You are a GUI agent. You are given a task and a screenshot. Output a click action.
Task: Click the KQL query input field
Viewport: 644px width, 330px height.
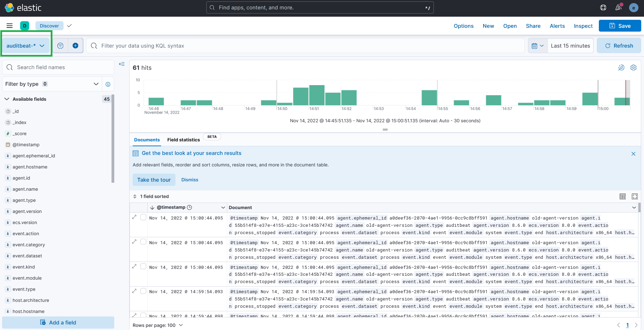(x=305, y=46)
